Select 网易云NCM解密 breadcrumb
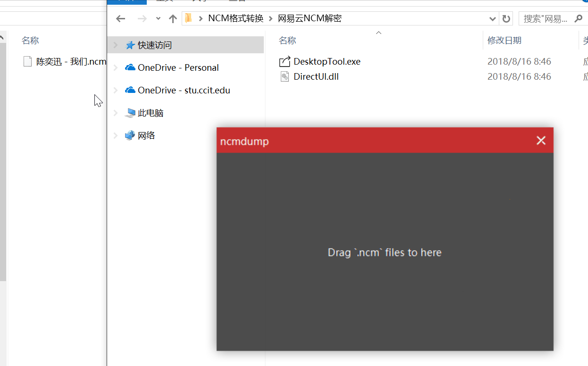Viewport: 588px width, 366px height. pyautogui.click(x=310, y=18)
